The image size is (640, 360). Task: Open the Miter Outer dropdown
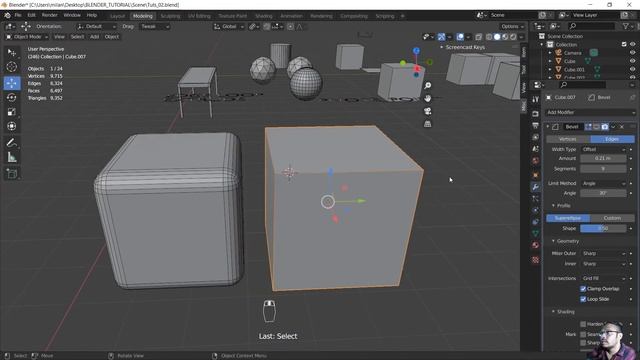coord(603,253)
